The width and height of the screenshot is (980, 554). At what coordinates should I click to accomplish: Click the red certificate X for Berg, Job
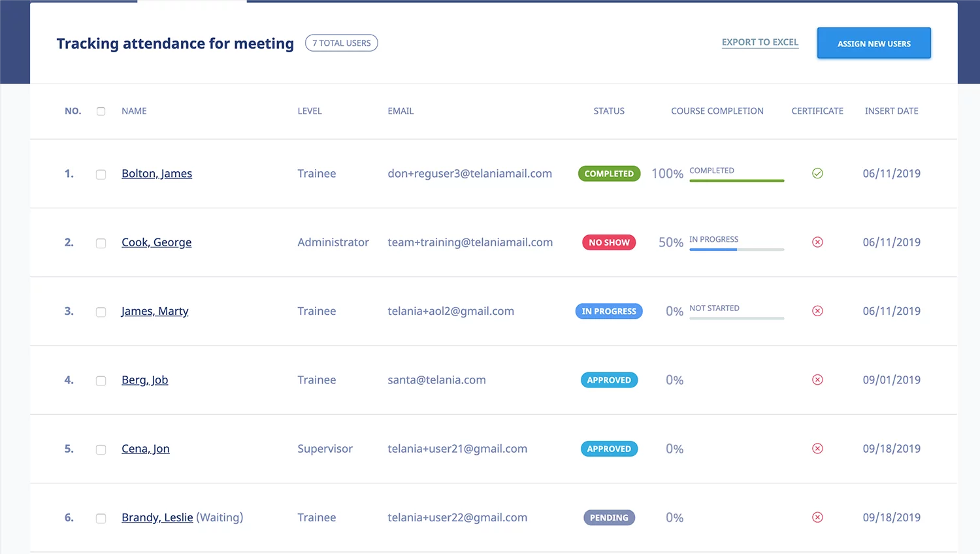click(817, 380)
